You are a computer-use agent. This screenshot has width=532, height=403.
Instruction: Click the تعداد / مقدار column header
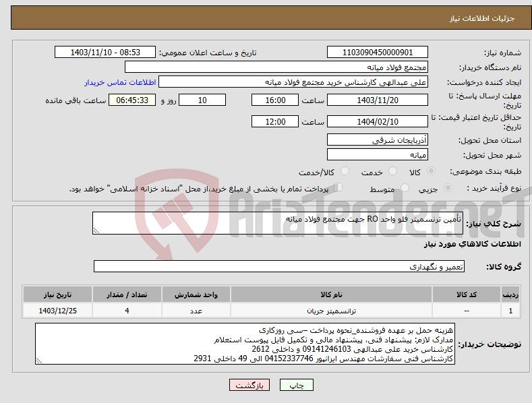point(127,294)
